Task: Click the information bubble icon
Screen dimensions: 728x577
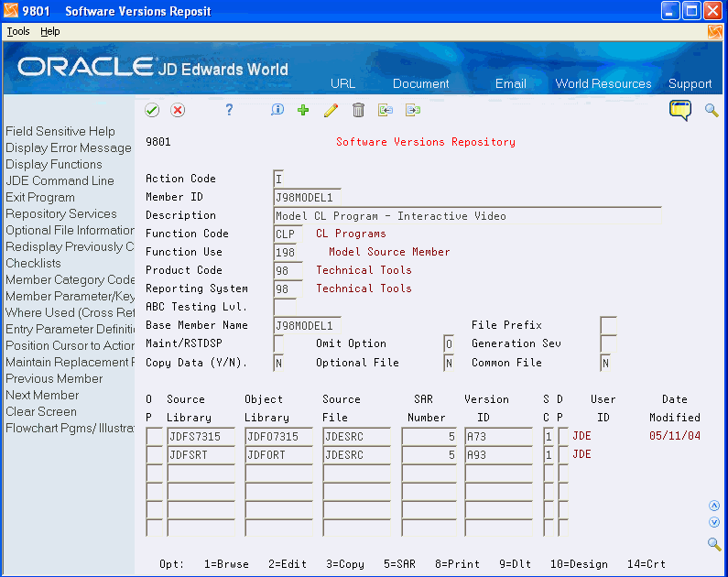Action: coord(277,110)
